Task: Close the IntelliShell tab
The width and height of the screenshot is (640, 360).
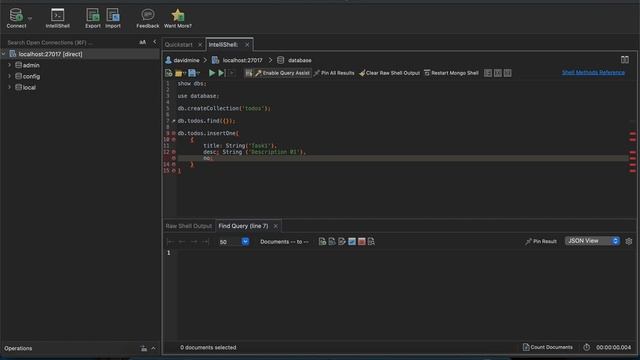Action: 247,44
